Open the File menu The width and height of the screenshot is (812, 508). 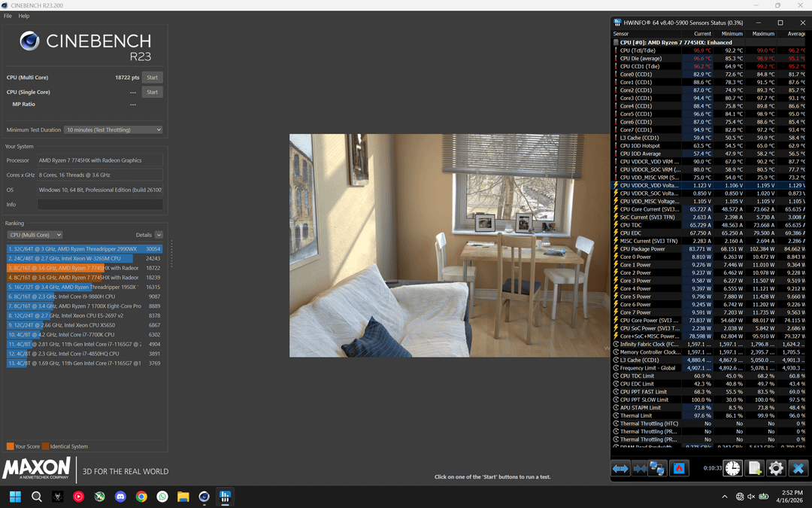tap(8, 16)
